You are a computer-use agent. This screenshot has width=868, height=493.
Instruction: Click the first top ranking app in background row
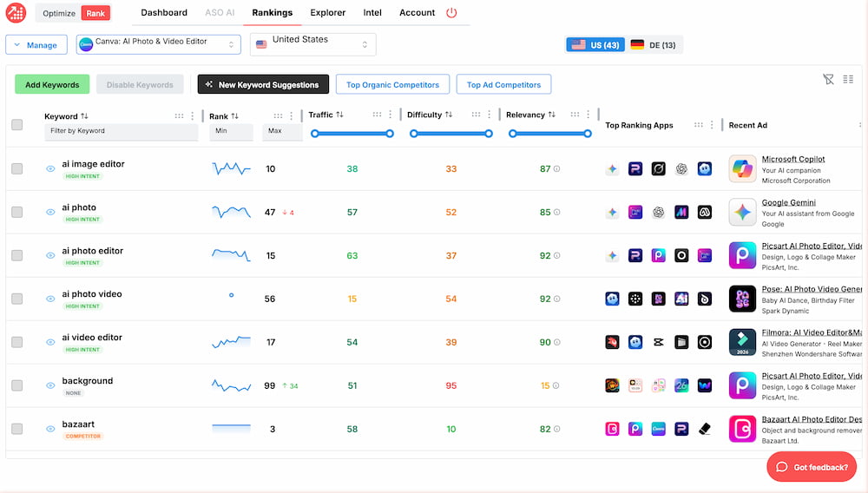(612, 385)
